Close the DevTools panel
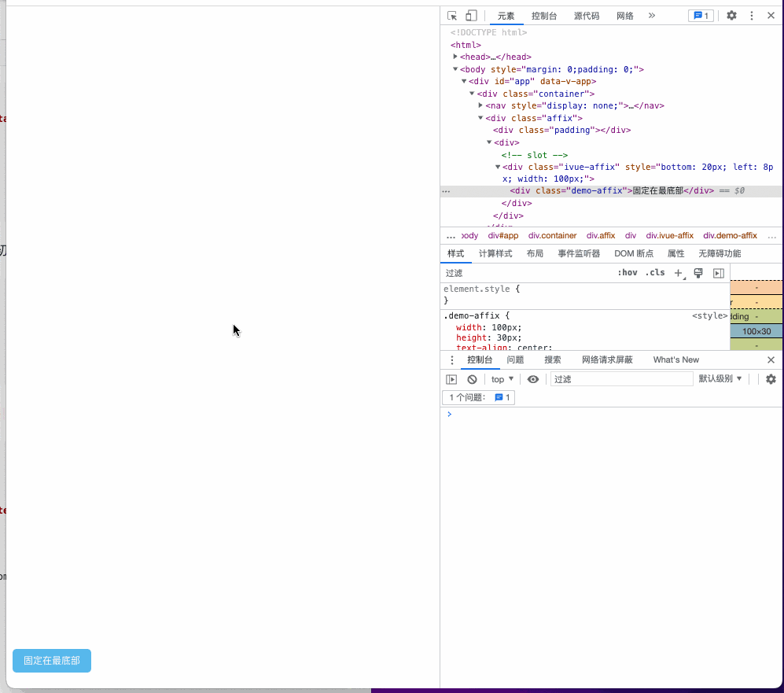 click(771, 16)
